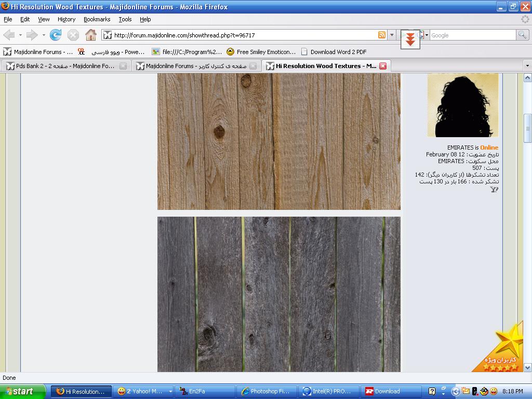Screen dimensions: 532x399
Task: Select the Hi Resolution Wood Textures tab
Action: [326, 66]
